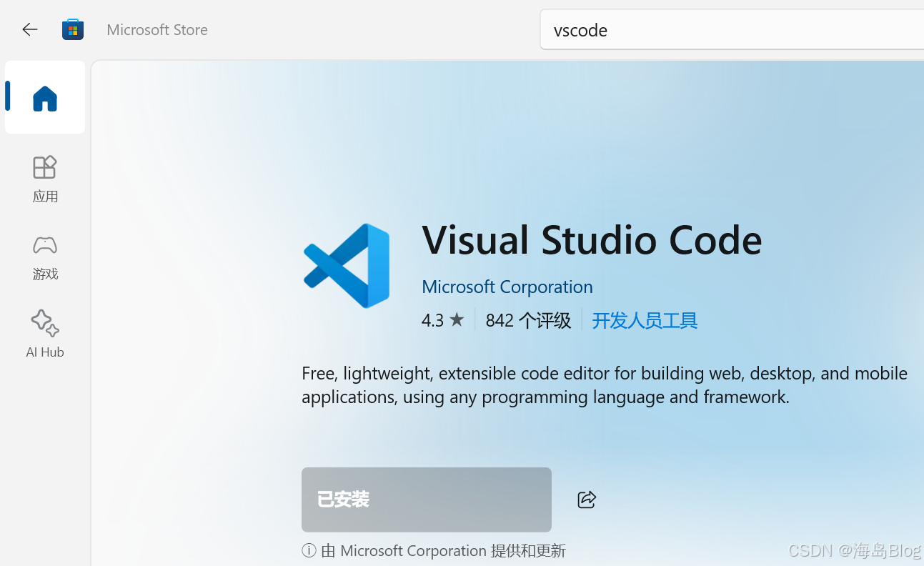Open the 开发人员工具 category link
Screen dimensions: 924x566
pos(644,320)
